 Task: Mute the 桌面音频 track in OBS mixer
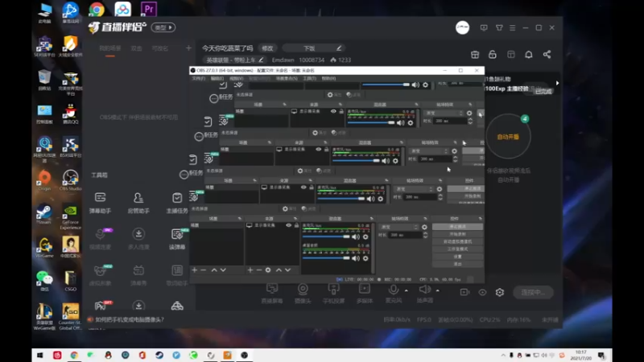[x=356, y=258]
